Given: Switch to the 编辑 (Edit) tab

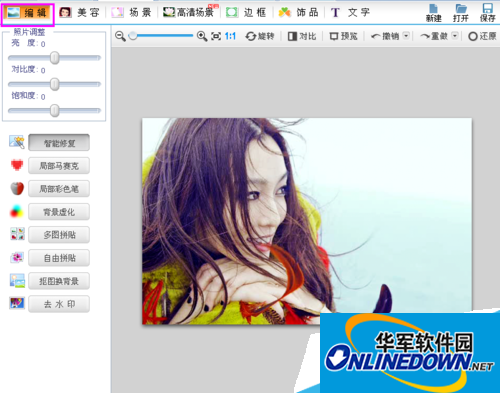Looking at the screenshot, I should (28, 14).
